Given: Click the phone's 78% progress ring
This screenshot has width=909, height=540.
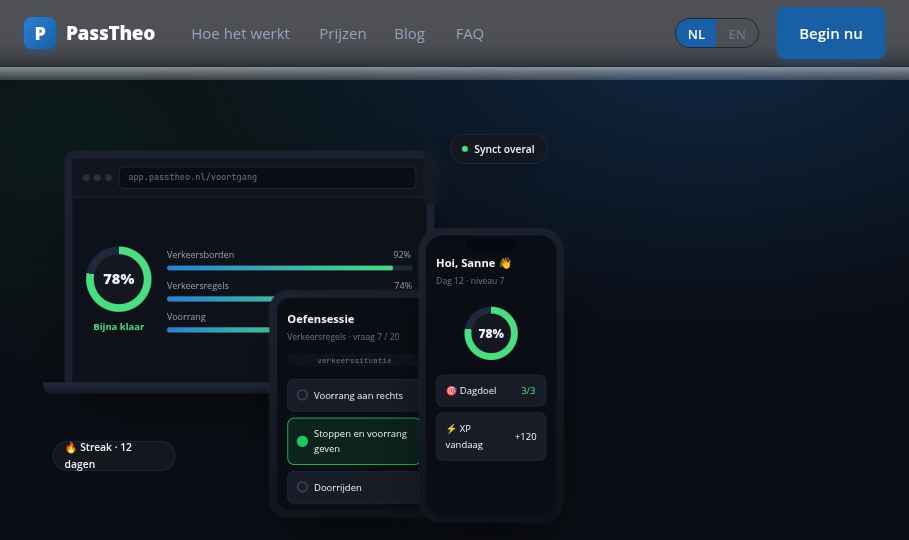Looking at the screenshot, I should click(x=491, y=334).
